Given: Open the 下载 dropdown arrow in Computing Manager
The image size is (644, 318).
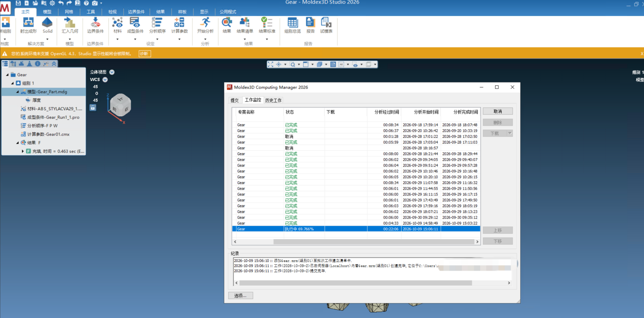Looking at the screenshot, I should click(510, 133).
